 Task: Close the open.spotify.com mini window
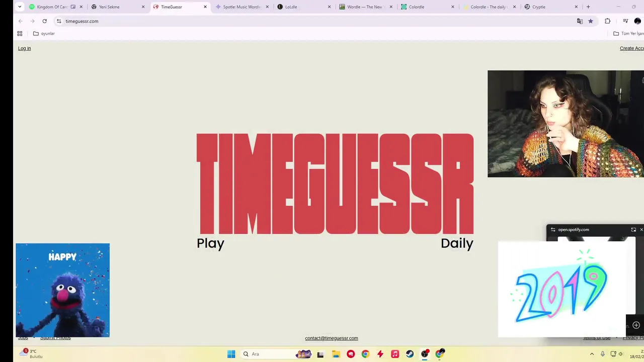point(641,230)
